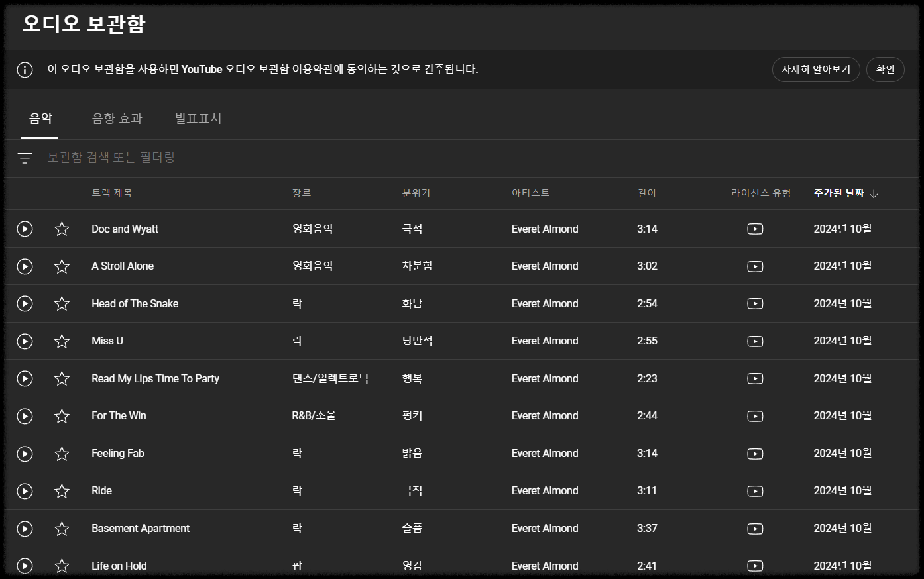Click genre 댄스/일렉트로닉 cell

[330, 378]
